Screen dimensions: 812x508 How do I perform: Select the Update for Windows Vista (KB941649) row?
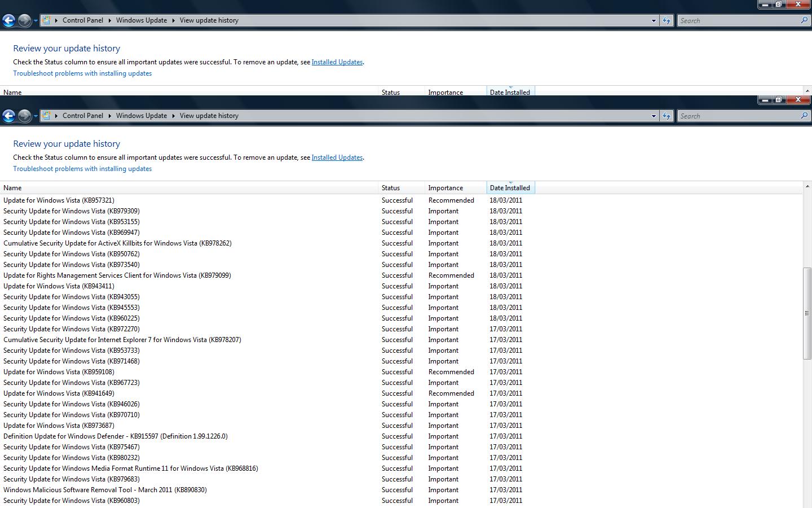click(401, 393)
